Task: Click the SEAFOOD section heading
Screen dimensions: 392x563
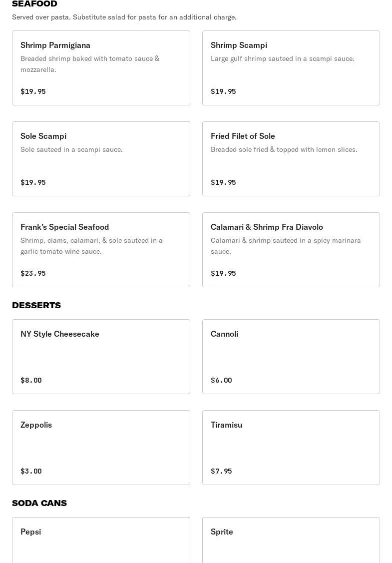Action: click(x=34, y=4)
